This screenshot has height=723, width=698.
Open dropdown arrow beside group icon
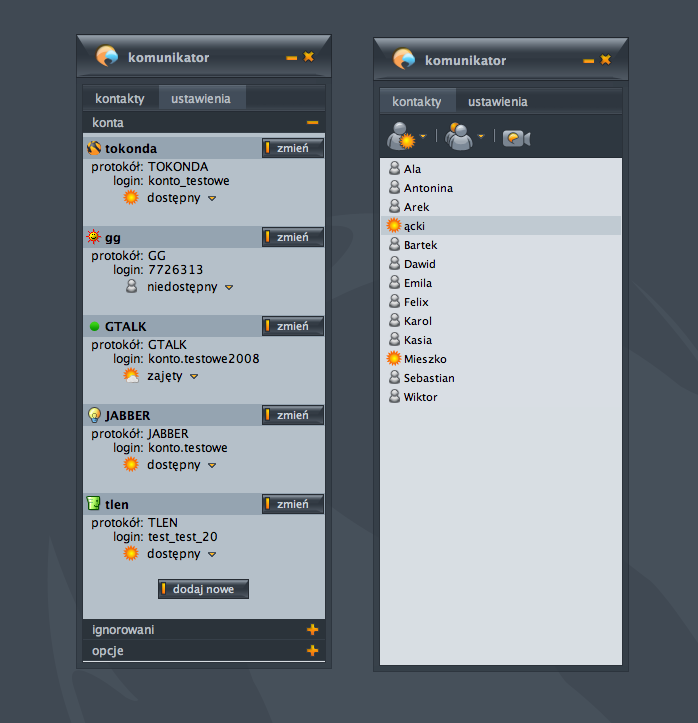tap(481, 136)
